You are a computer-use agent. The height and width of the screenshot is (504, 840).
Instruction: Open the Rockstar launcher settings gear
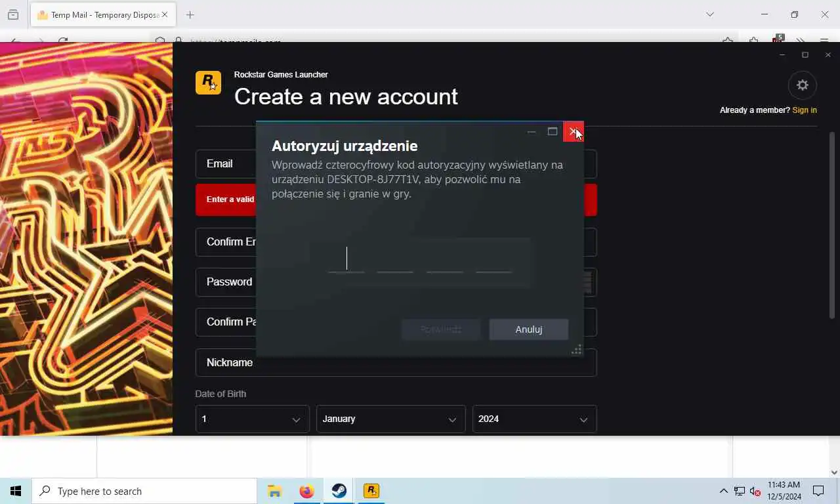tap(802, 85)
